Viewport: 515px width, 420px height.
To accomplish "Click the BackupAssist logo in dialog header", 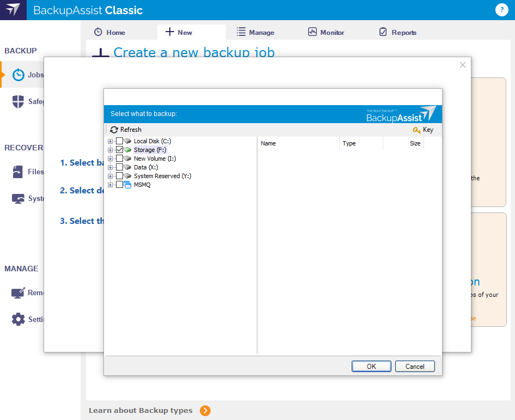I will coord(401,114).
